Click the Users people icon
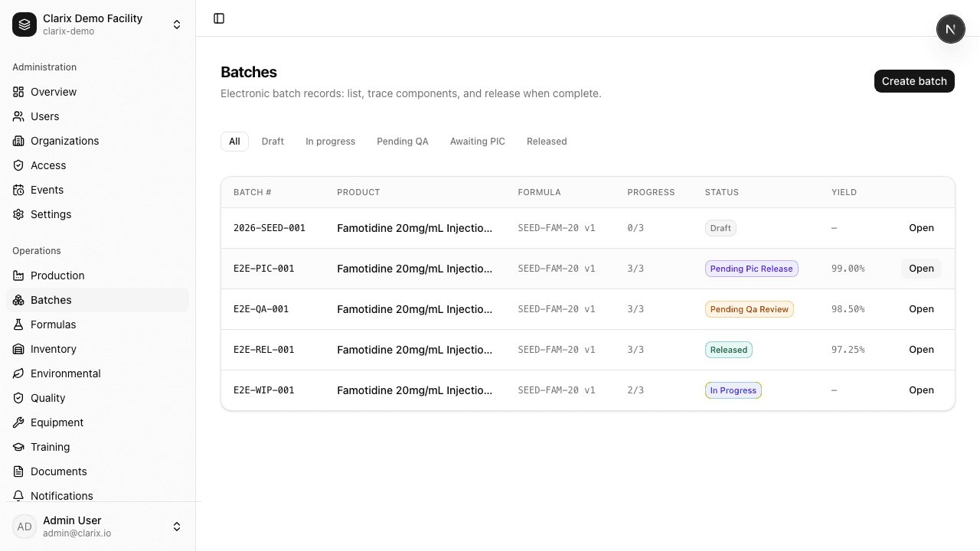The width and height of the screenshot is (980, 551). point(18,116)
